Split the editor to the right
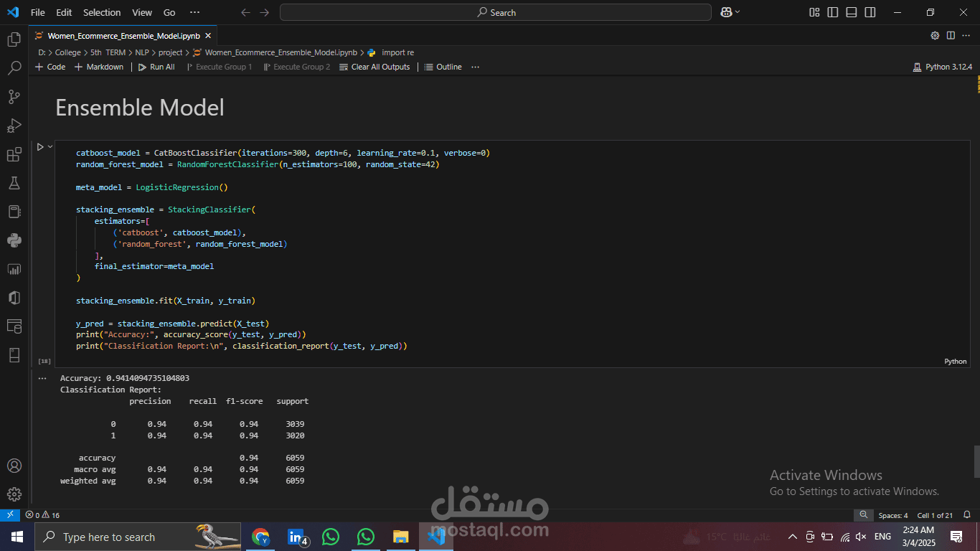This screenshot has width=980, height=551. (x=951, y=35)
